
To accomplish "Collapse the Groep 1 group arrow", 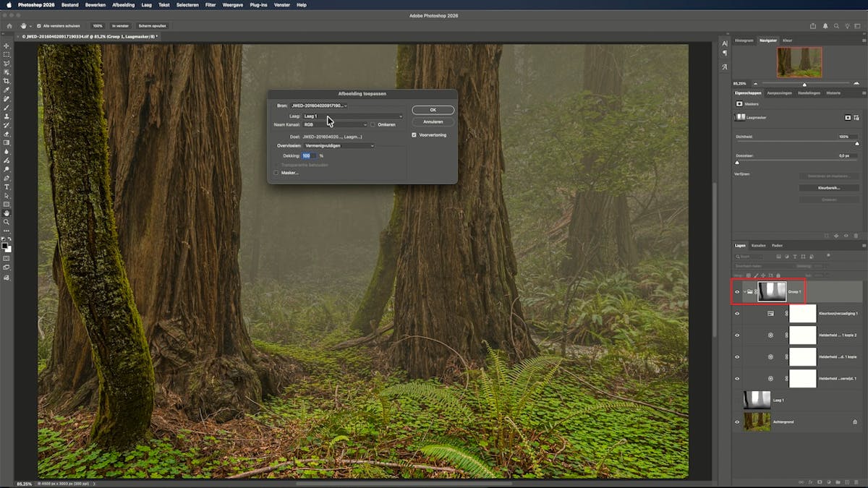I will point(744,292).
